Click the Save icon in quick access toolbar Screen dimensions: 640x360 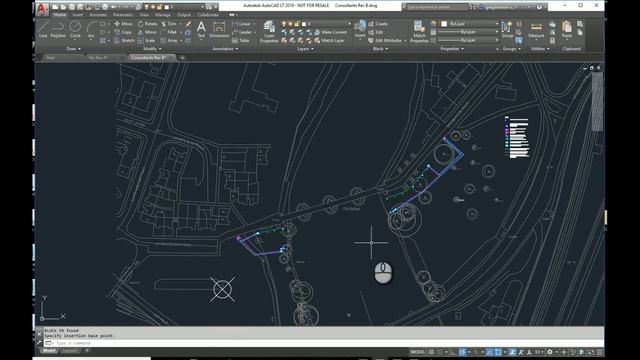click(x=72, y=7)
